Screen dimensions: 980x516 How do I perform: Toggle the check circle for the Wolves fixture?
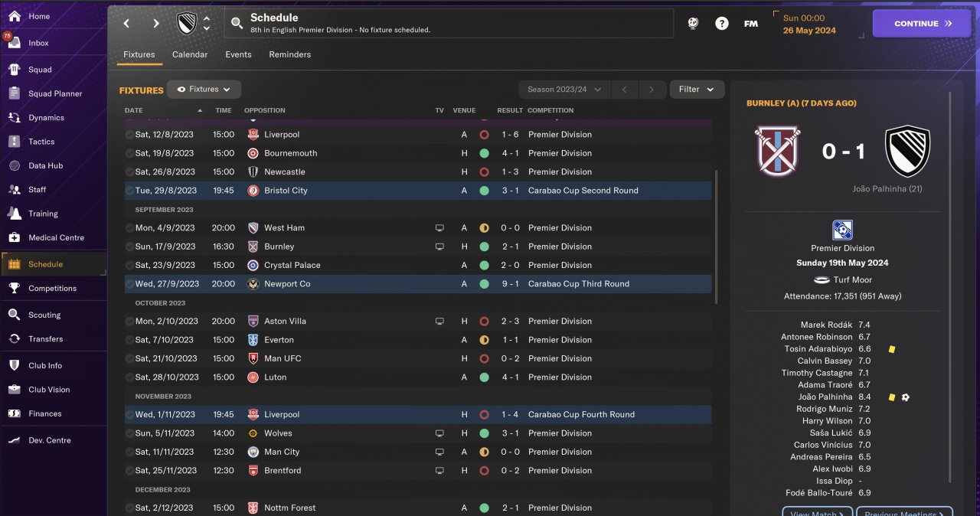pyautogui.click(x=129, y=433)
